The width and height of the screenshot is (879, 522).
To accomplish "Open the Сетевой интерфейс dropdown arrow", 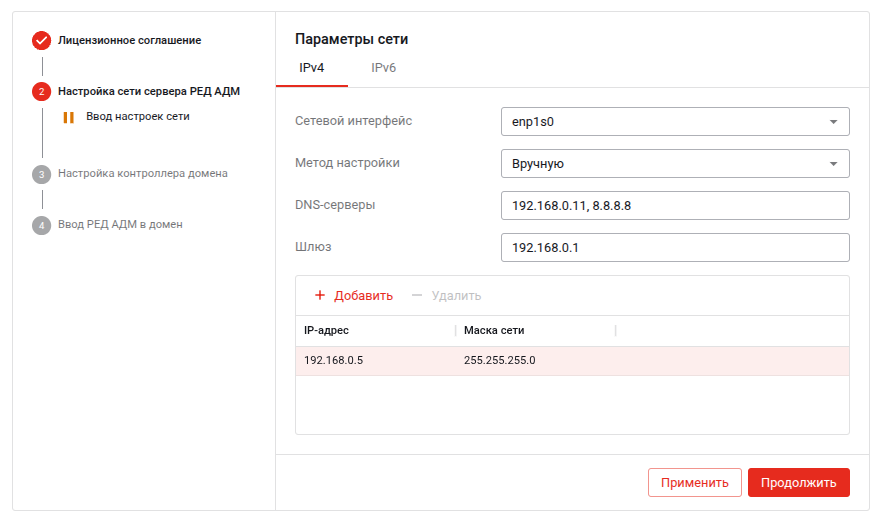I will 833,122.
